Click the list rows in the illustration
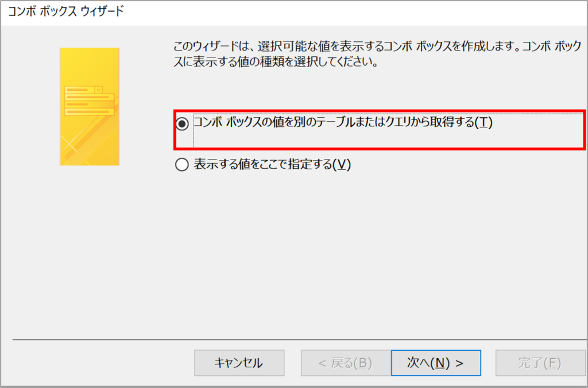The width and height of the screenshot is (588, 388). point(89,104)
